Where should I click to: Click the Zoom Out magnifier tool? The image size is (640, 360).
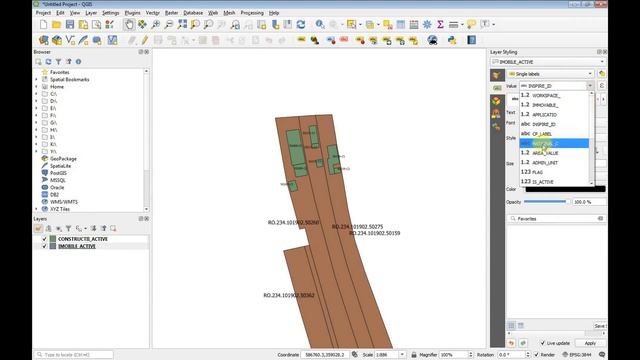[169, 25]
